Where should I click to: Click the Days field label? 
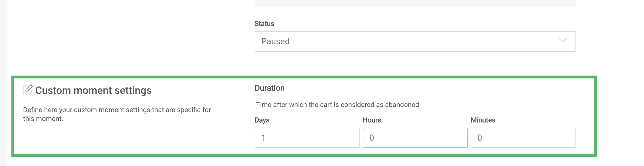pos(262,120)
